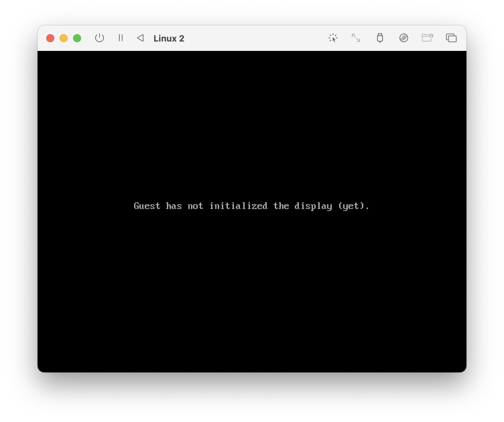504x422 pixels.
Task: Toggle capture mouse cursor icon
Action: click(333, 38)
